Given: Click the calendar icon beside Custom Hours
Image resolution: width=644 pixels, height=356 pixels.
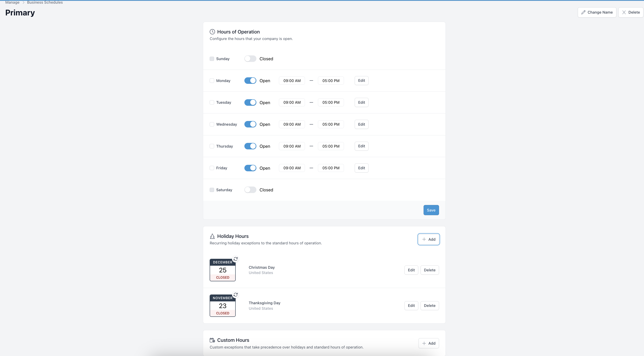Looking at the screenshot, I should click(212, 340).
